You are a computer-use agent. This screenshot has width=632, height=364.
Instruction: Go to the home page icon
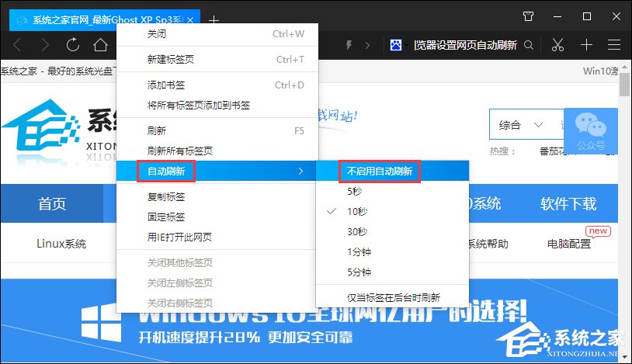pos(100,45)
